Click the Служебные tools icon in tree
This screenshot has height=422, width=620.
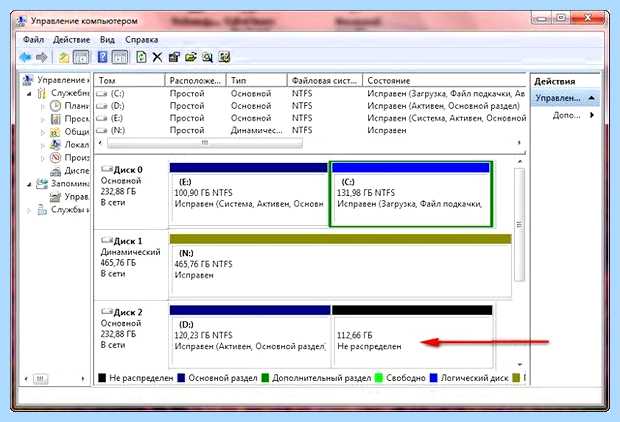click(x=42, y=93)
